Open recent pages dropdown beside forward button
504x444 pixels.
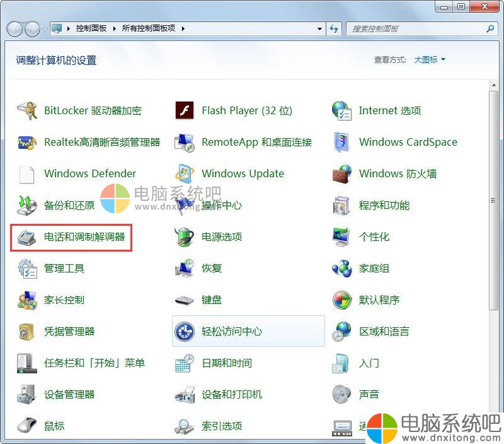click(45, 29)
